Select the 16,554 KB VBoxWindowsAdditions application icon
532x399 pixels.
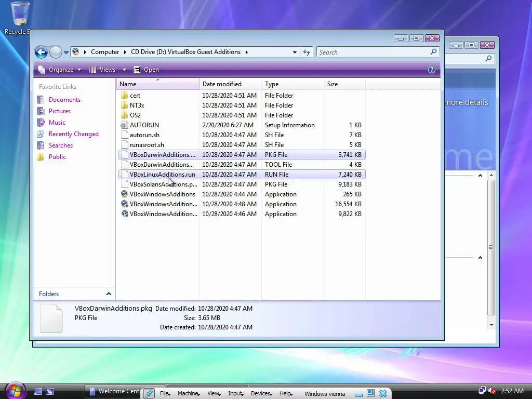pos(125,204)
